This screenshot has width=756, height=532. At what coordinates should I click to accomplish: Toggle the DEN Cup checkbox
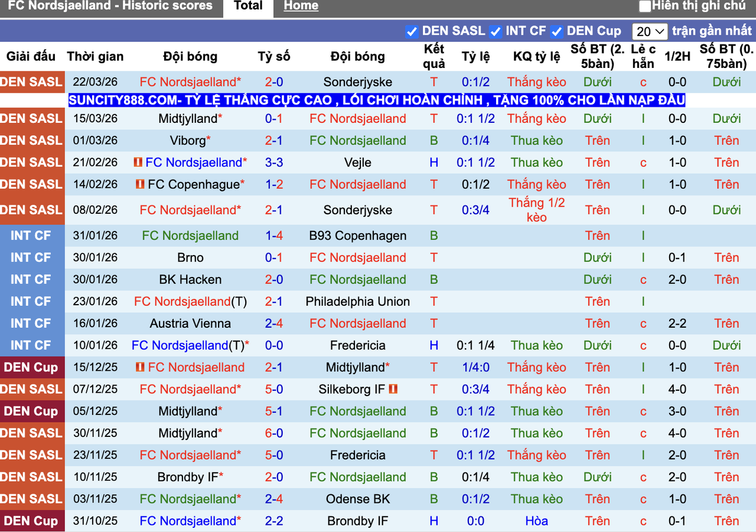coord(556,31)
